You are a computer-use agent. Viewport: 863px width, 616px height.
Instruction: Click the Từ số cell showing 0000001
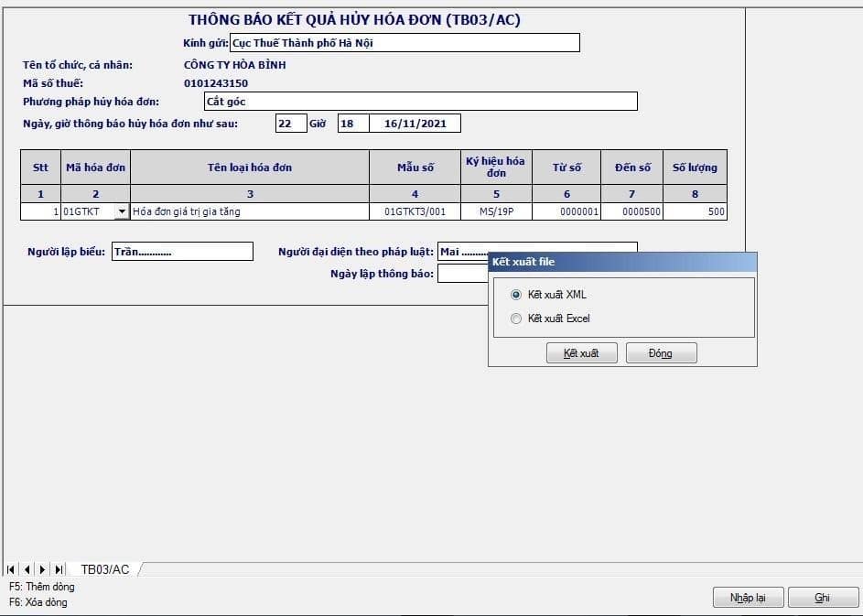coord(568,211)
